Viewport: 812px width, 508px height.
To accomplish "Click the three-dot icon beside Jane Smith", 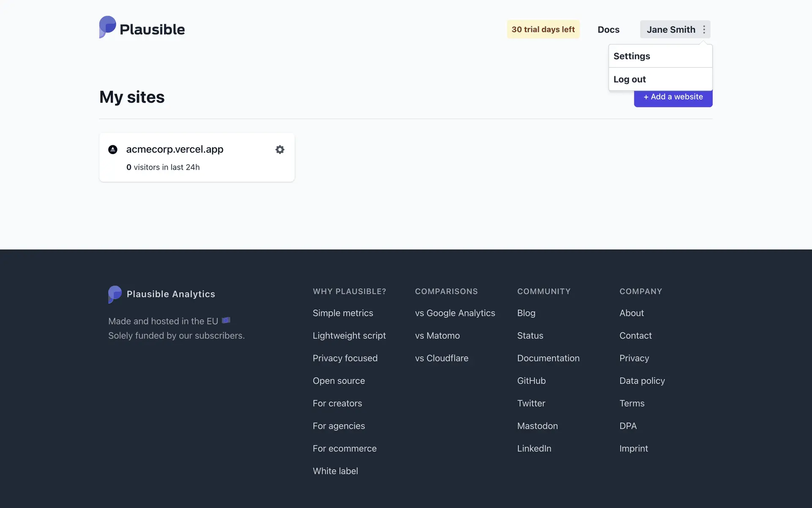I will [704, 30].
